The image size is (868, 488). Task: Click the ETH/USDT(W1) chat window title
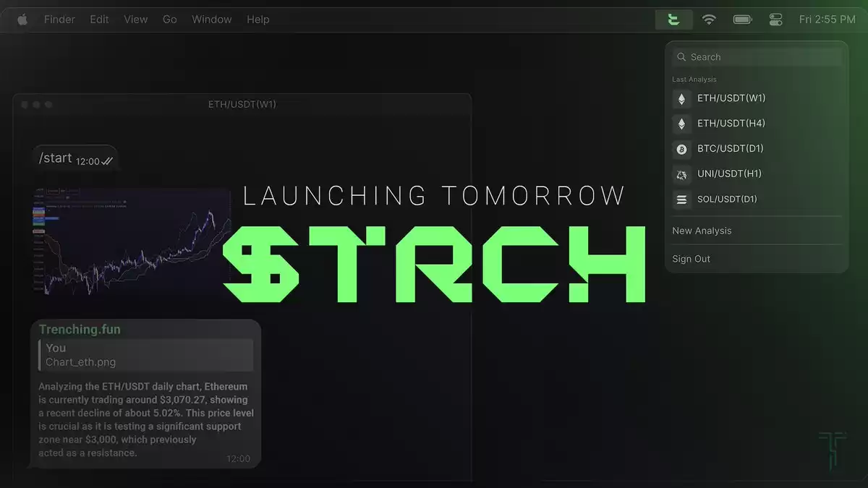click(x=242, y=104)
